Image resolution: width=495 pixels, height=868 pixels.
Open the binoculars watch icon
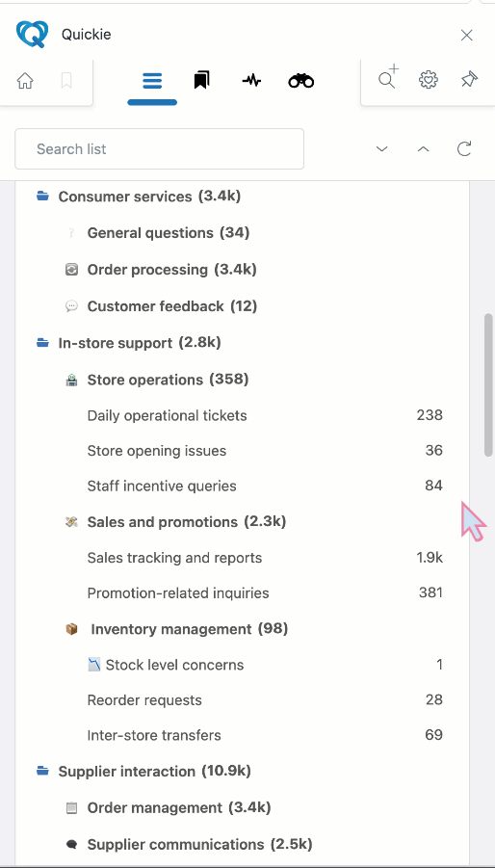tap(301, 81)
